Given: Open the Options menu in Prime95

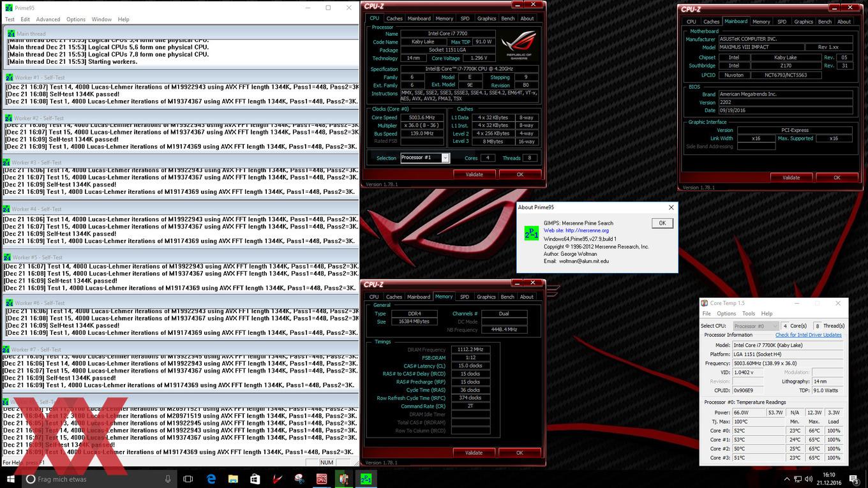Looking at the screenshot, I should [x=76, y=20].
